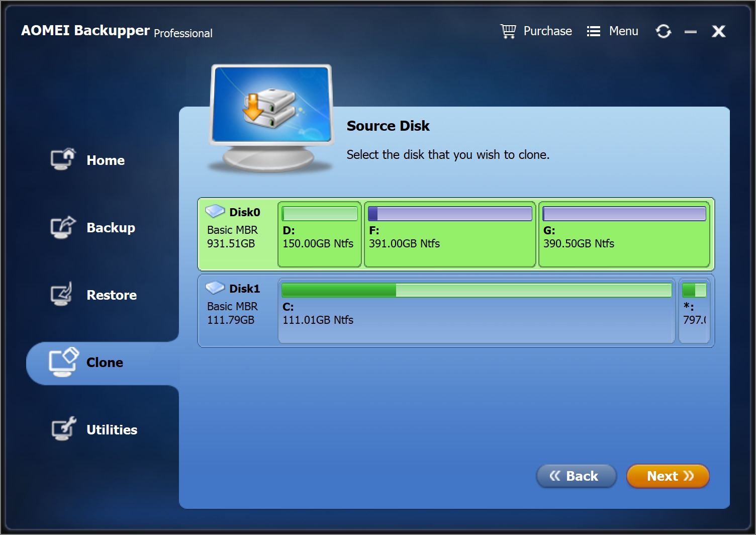Click the C: partition usage bar
This screenshot has height=535, width=756.
[x=477, y=290]
